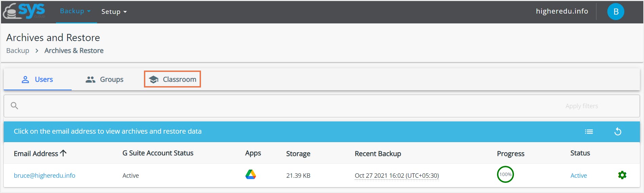Open the Classroom tab
The height and width of the screenshot is (193, 644).
click(172, 79)
